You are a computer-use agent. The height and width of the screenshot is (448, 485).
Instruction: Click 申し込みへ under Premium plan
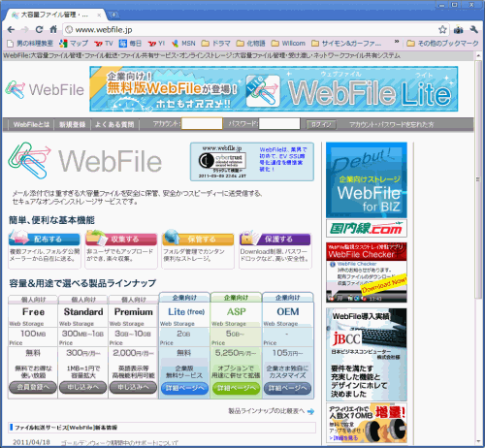(133, 387)
